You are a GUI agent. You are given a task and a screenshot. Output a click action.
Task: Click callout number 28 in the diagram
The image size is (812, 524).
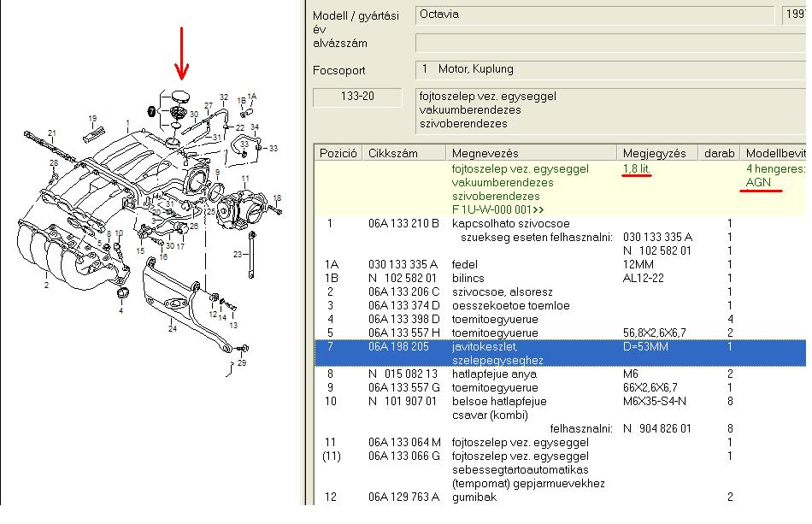tap(54, 163)
